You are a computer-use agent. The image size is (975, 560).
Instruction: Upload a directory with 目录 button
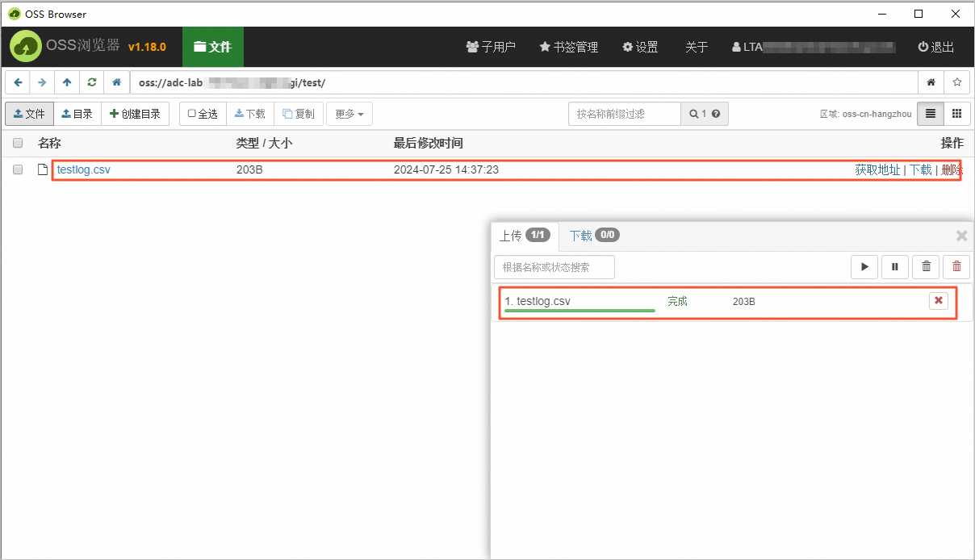click(77, 114)
